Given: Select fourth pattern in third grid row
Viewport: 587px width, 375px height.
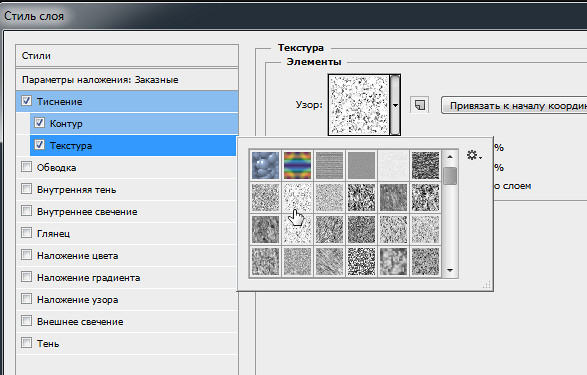Looking at the screenshot, I should point(361,229).
